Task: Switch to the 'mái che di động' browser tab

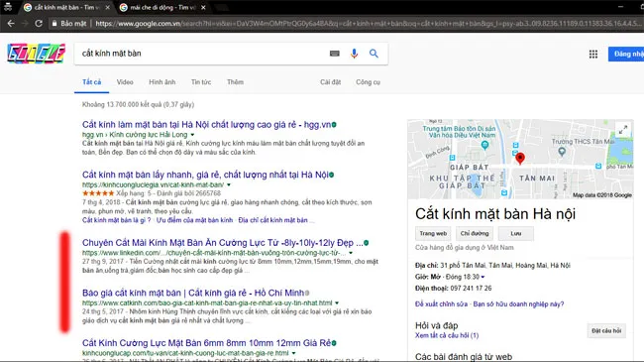Action: tap(163, 7)
